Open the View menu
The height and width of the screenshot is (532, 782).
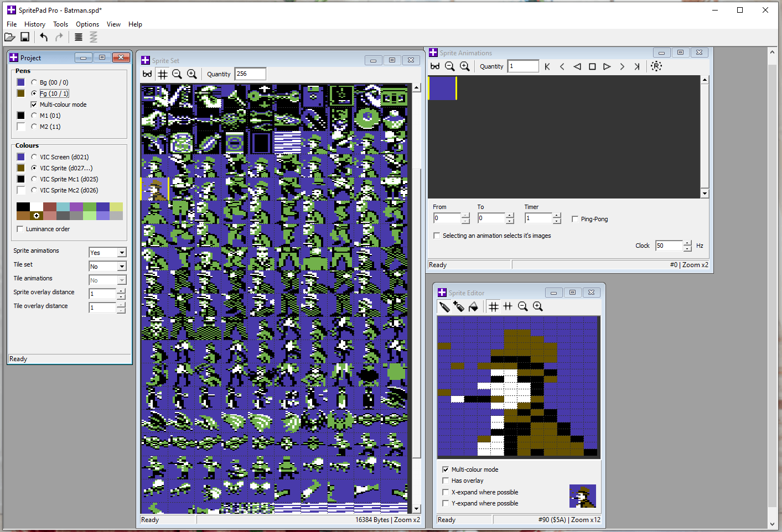coord(114,24)
